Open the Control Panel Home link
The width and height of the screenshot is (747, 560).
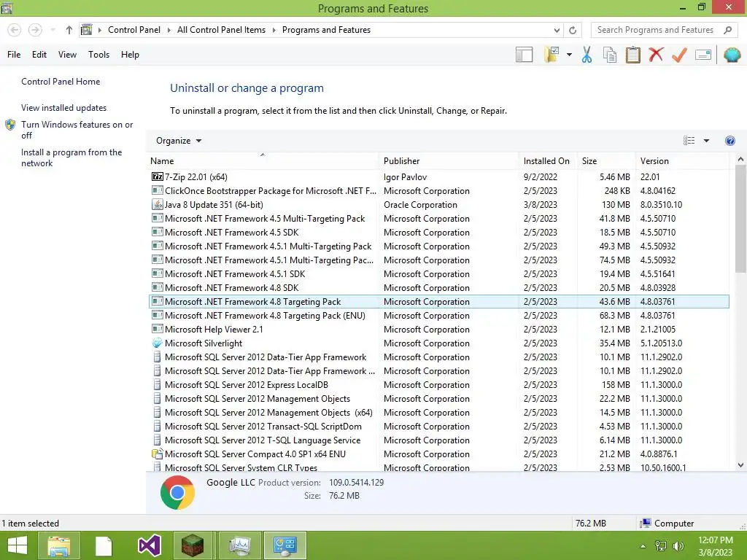(61, 82)
